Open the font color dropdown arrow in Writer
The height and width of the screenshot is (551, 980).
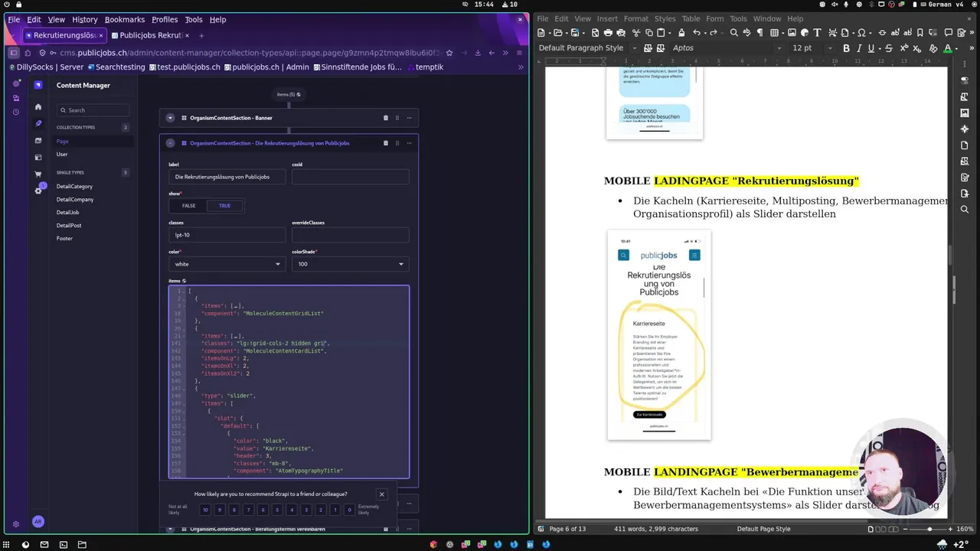tap(956, 48)
